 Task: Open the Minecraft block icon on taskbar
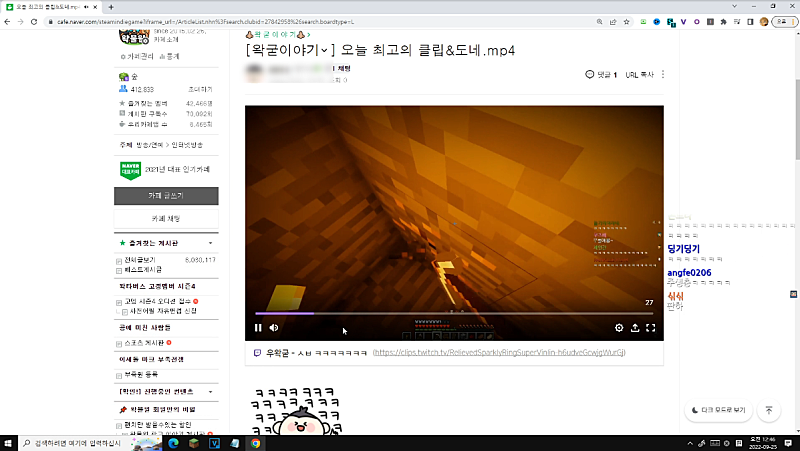[194, 443]
